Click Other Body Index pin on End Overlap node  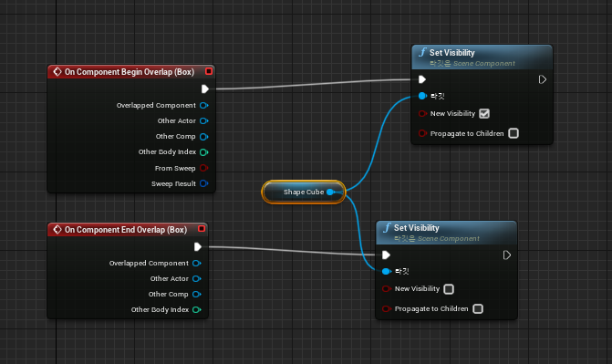(197, 309)
